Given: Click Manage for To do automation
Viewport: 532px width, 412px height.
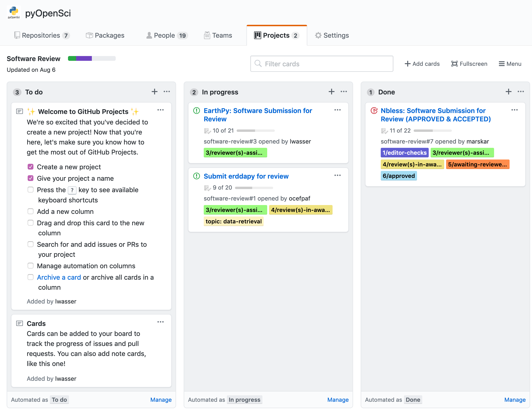Looking at the screenshot, I should (161, 400).
